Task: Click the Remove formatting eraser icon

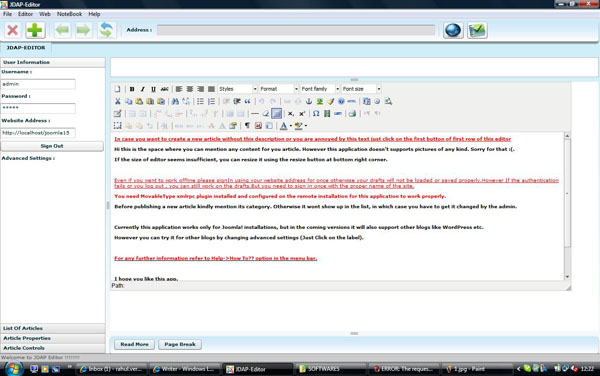Action: 266,114
